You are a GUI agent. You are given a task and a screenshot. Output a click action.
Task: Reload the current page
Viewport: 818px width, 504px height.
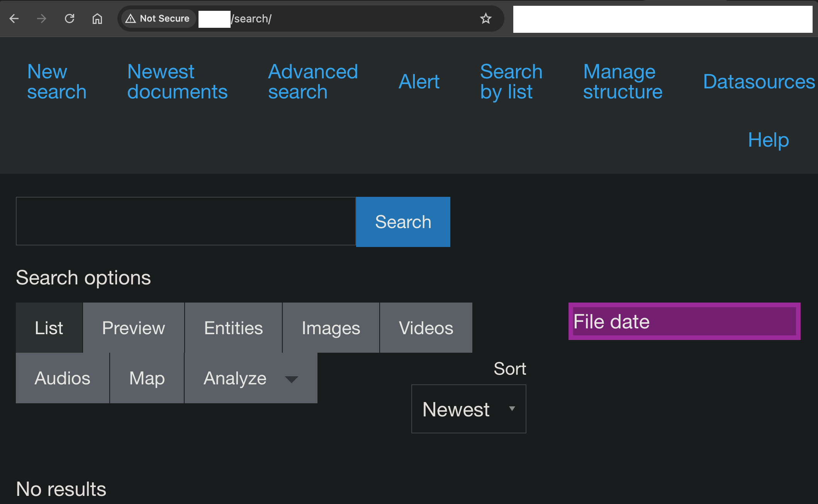(70, 19)
